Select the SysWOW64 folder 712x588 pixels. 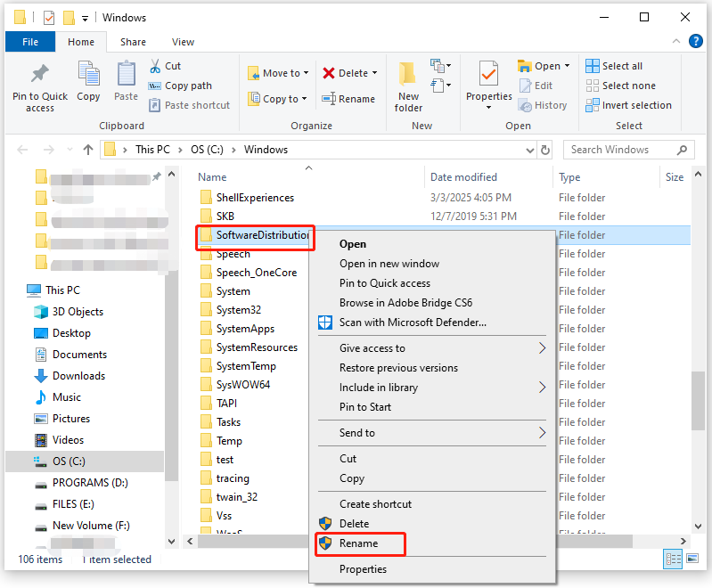click(x=243, y=385)
